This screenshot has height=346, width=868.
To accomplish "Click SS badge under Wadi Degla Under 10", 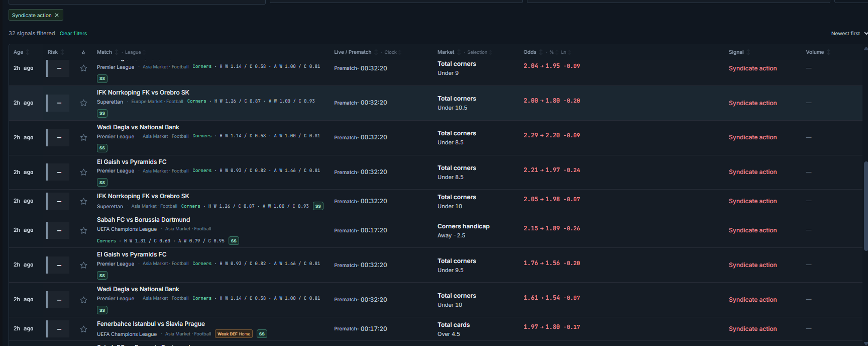I will tap(102, 310).
